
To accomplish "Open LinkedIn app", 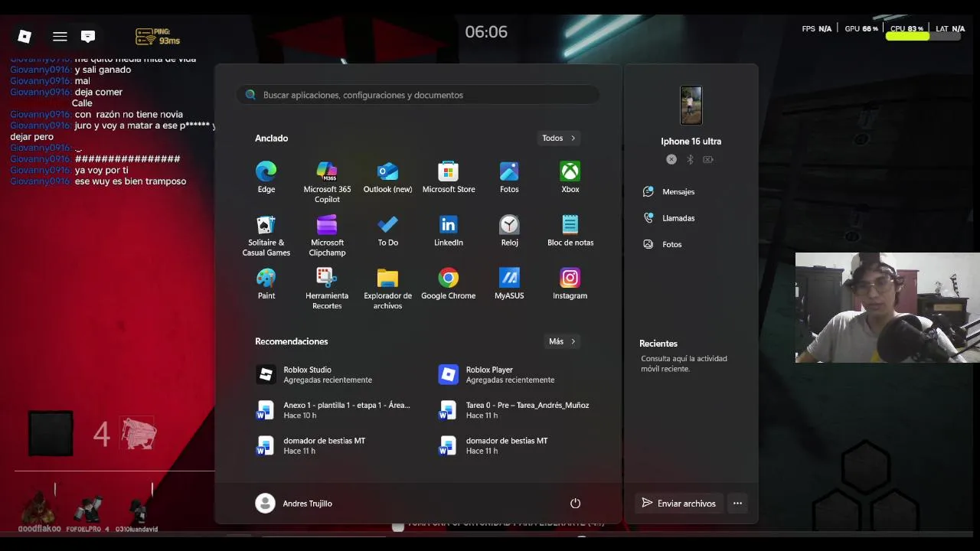I will coord(449,230).
